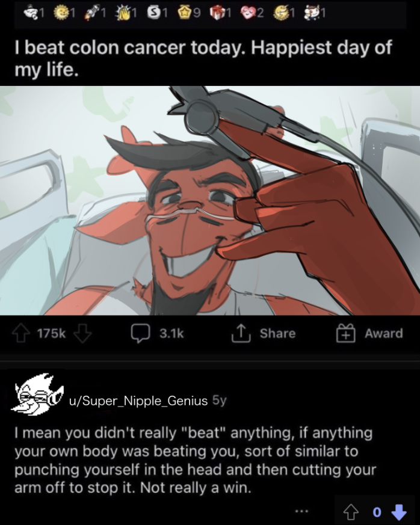Open the post title text
Image resolution: width=420 pixels, height=525 pixels.
coord(203,58)
